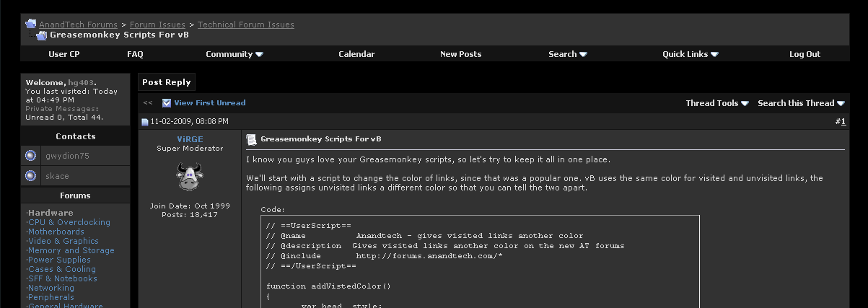The height and width of the screenshot is (308, 868).
Task: Open the Hardware forum category
Action: (x=51, y=213)
